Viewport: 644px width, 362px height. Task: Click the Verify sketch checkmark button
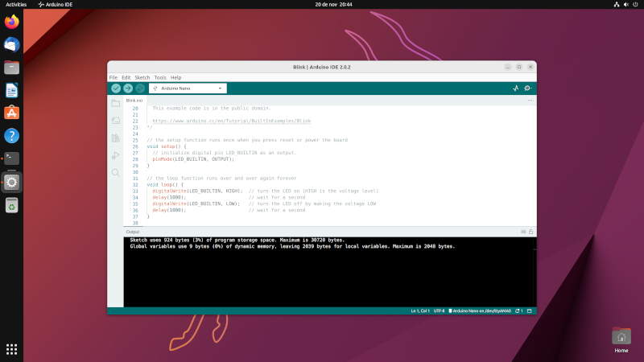[116, 88]
